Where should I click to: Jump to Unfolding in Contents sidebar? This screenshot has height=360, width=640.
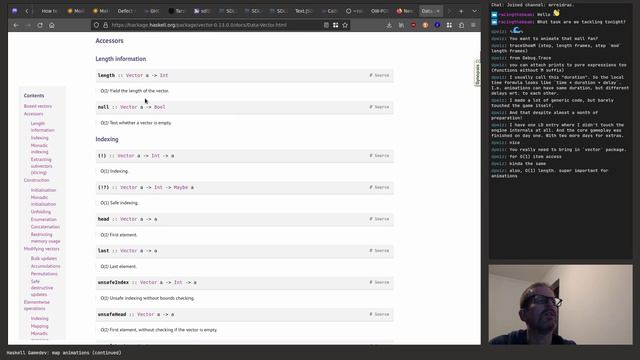pyautogui.click(x=41, y=212)
